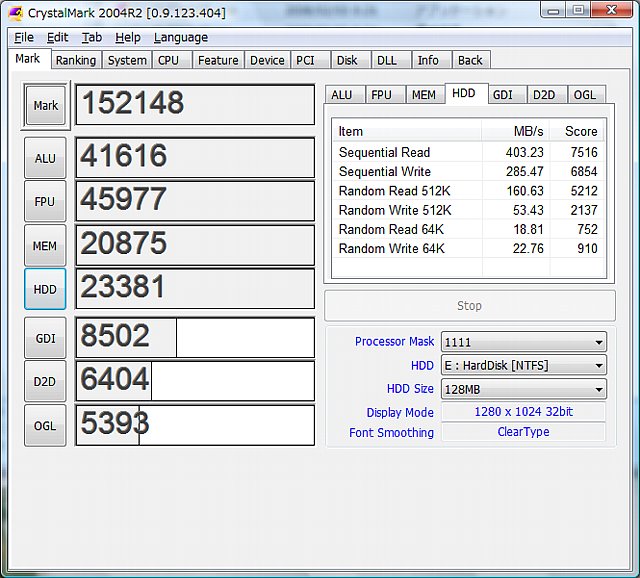640x578 pixels.
Task: Expand the Processor Mask dropdown
Action: pos(524,342)
